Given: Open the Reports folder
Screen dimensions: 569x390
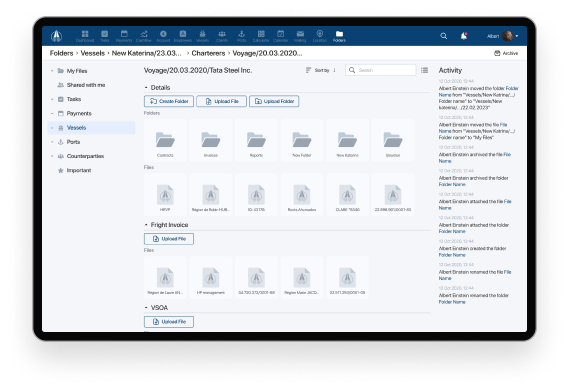Looking at the screenshot, I should pyautogui.click(x=256, y=141).
